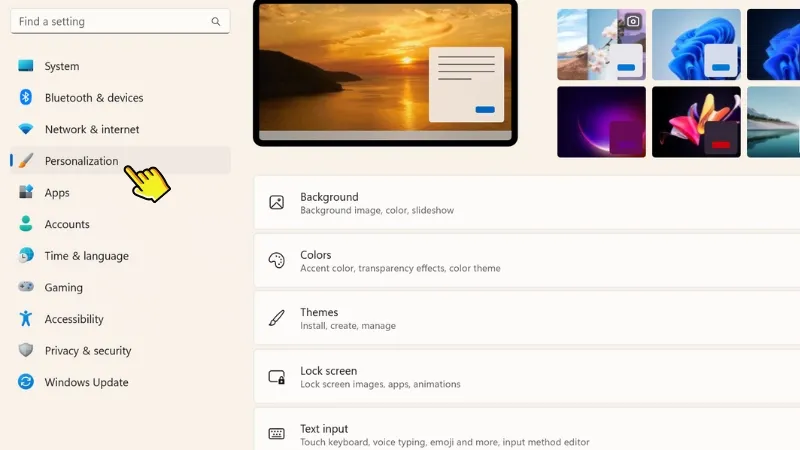Open the Accessibility figure icon
Viewport: 800px width, 450px height.
[x=26, y=319]
